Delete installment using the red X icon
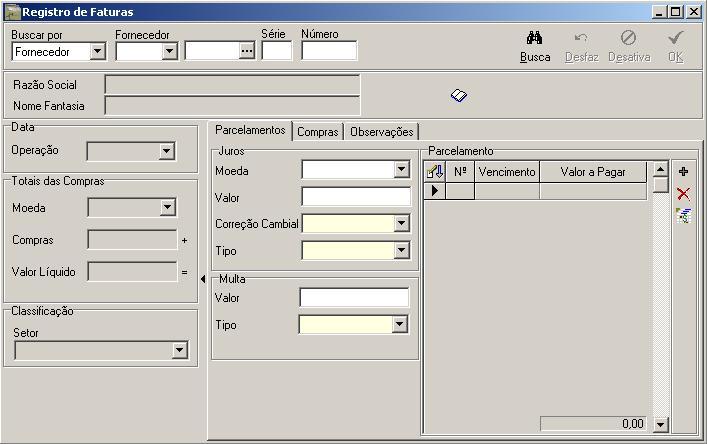 684,194
